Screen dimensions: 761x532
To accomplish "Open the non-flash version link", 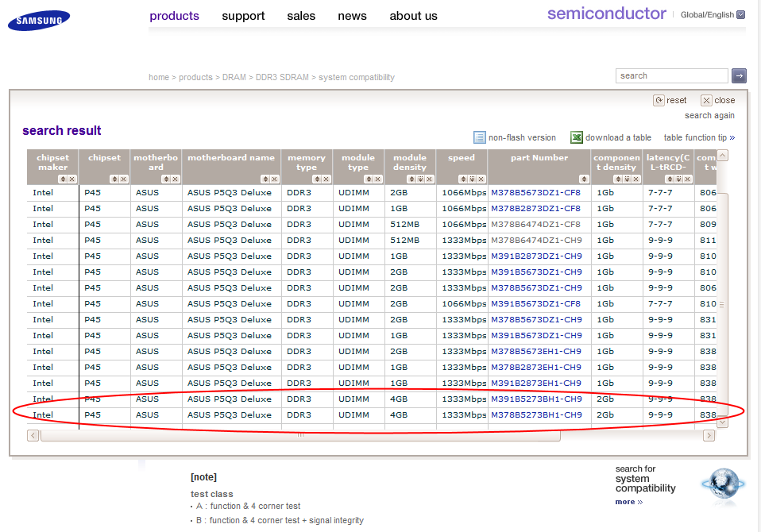I will [x=522, y=137].
